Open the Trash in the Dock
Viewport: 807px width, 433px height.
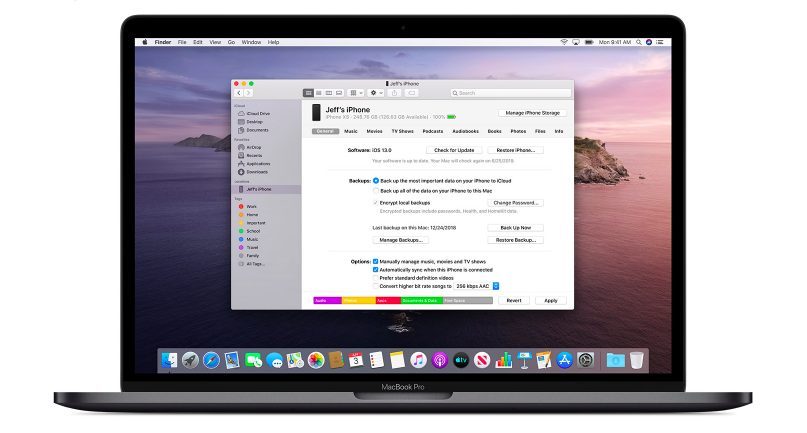click(x=637, y=359)
